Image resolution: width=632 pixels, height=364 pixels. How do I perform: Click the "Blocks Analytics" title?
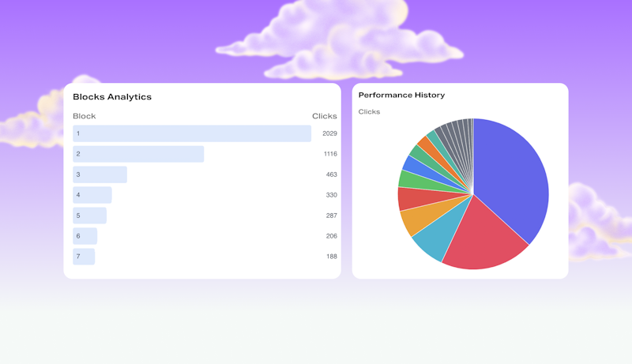pyautogui.click(x=112, y=96)
